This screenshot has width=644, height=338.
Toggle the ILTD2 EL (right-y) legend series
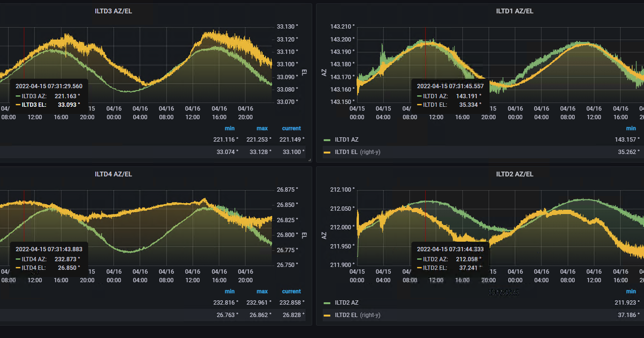(x=357, y=315)
